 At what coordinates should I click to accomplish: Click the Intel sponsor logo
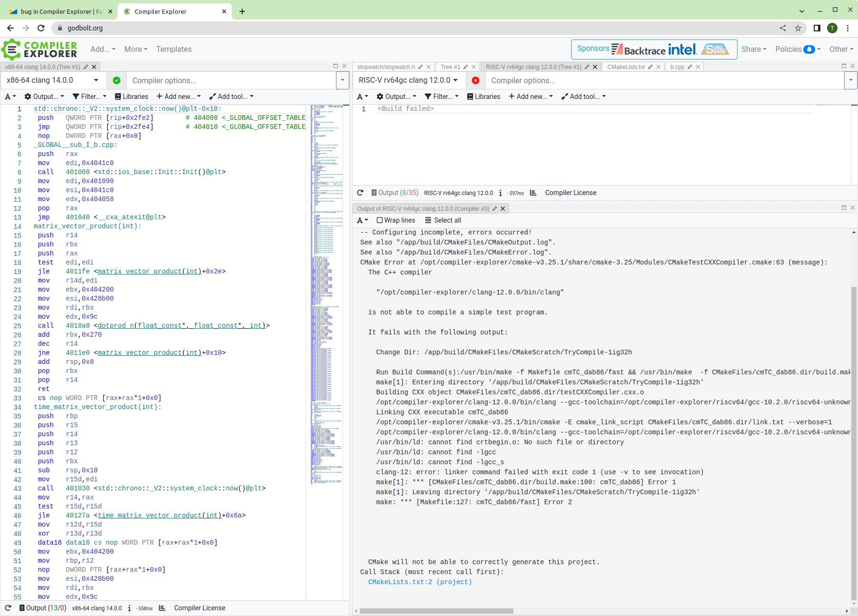(681, 49)
